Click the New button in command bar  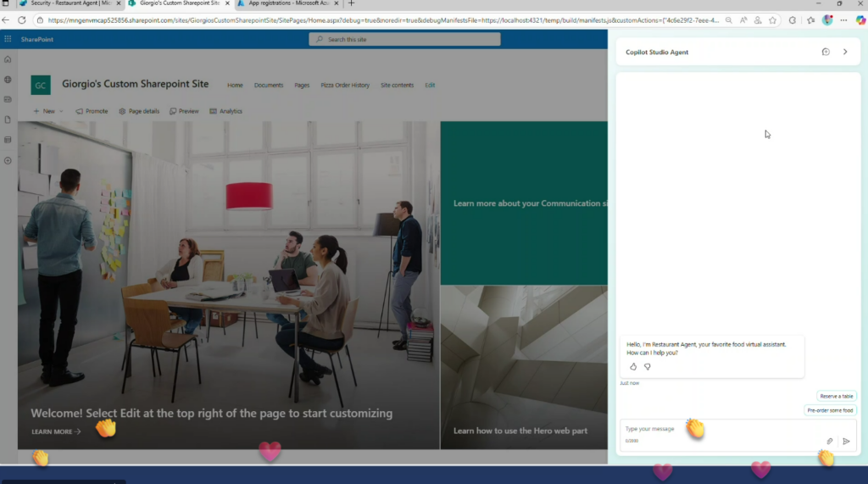point(44,111)
